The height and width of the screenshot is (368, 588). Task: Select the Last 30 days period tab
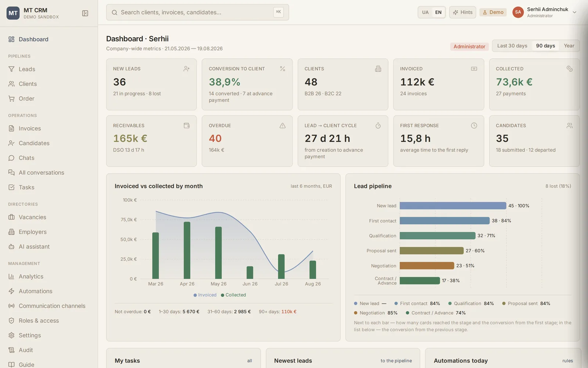click(512, 46)
